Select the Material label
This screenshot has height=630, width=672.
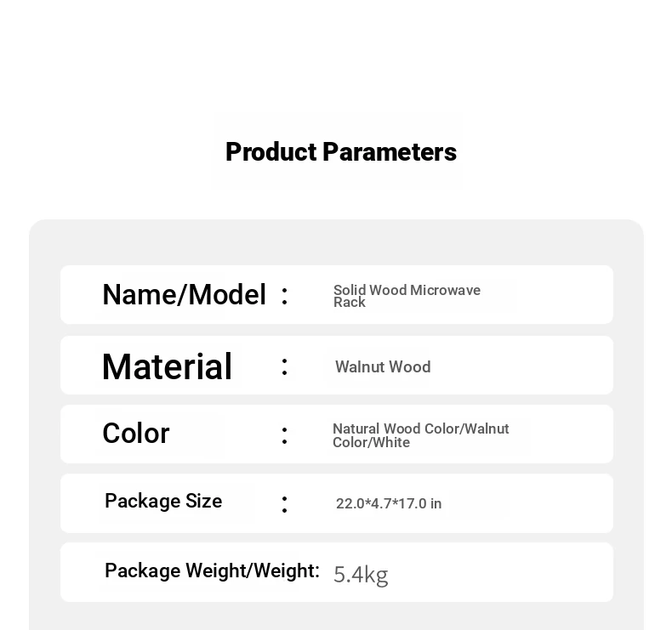167,366
